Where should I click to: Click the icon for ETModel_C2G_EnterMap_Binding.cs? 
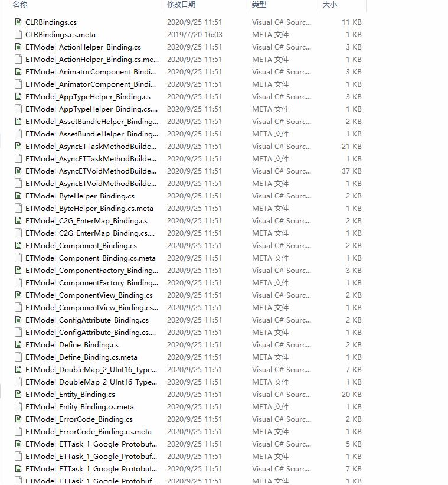pyautogui.click(x=18, y=221)
